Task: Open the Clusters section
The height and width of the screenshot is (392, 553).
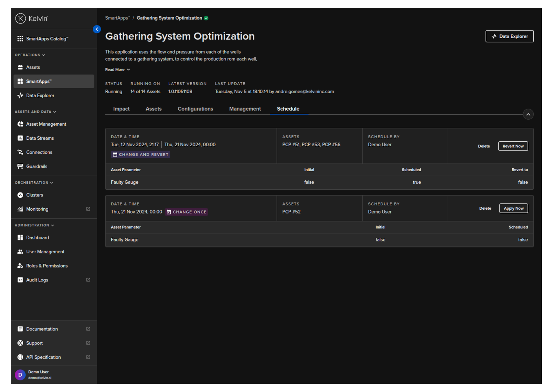Action: 34,195
